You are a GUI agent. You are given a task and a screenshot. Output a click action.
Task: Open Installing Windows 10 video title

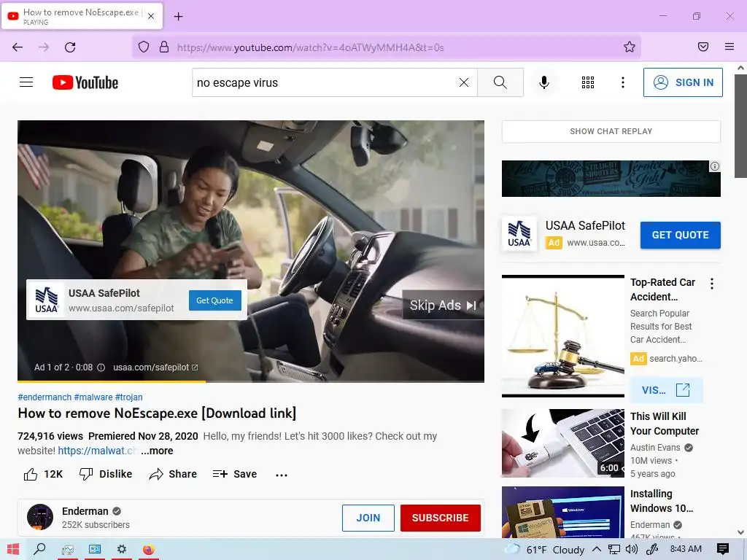coord(661,501)
